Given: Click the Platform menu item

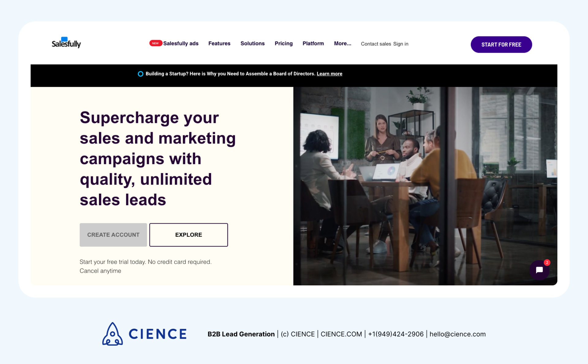Looking at the screenshot, I should (313, 43).
